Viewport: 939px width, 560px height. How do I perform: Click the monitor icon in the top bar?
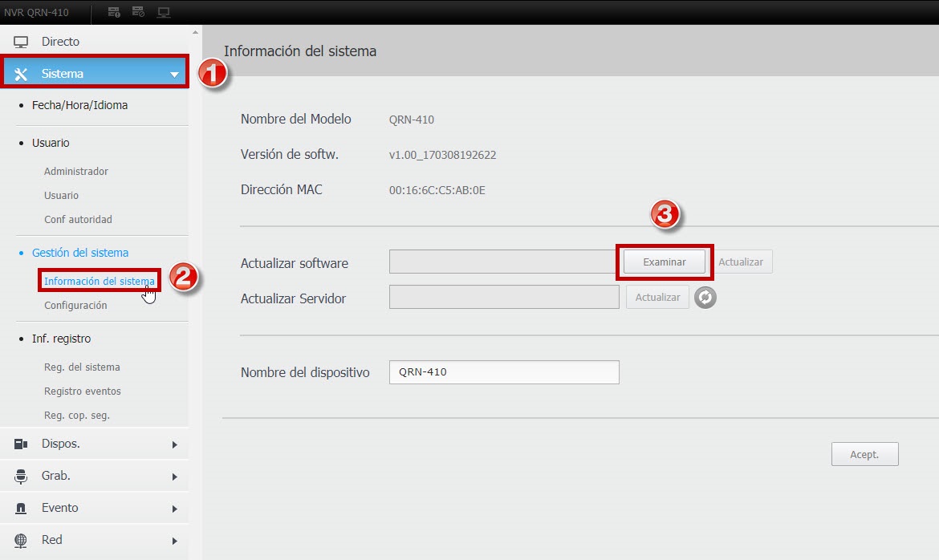(x=164, y=12)
